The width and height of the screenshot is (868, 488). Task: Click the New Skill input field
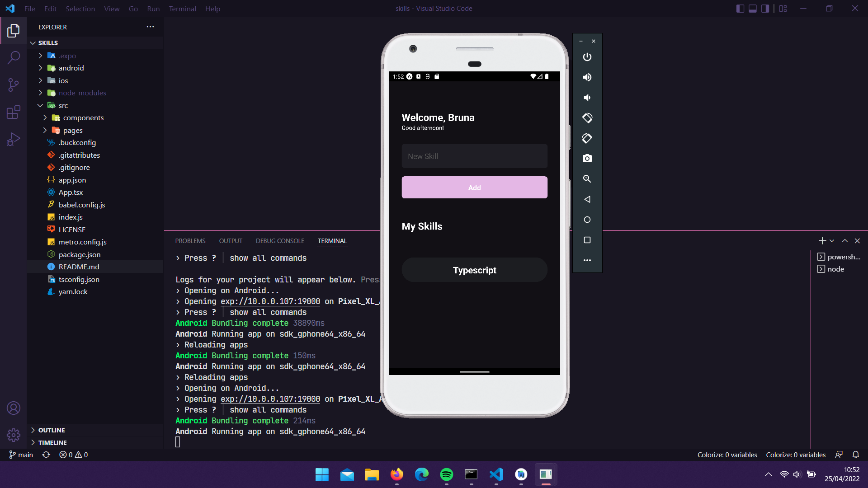coord(474,156)
